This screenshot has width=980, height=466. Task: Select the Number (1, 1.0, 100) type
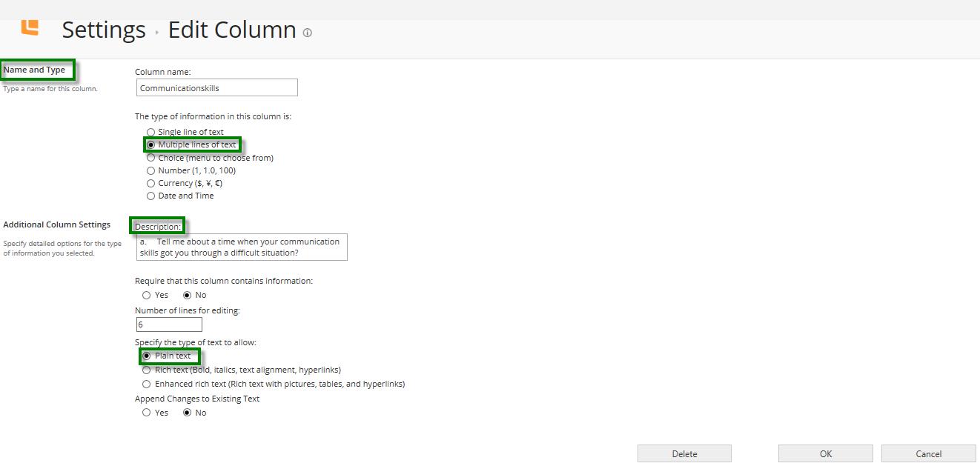pyautogui.click(x=151, y=170)
